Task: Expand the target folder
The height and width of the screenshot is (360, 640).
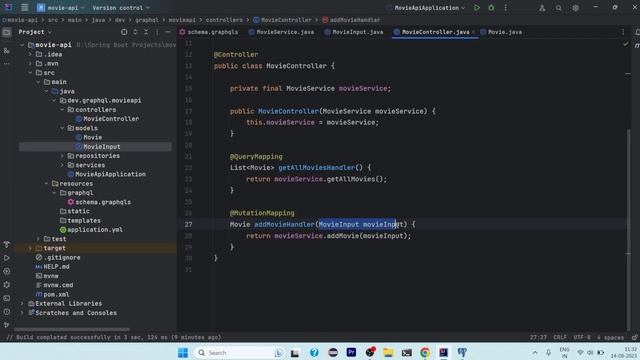Action: click(30, 248)
